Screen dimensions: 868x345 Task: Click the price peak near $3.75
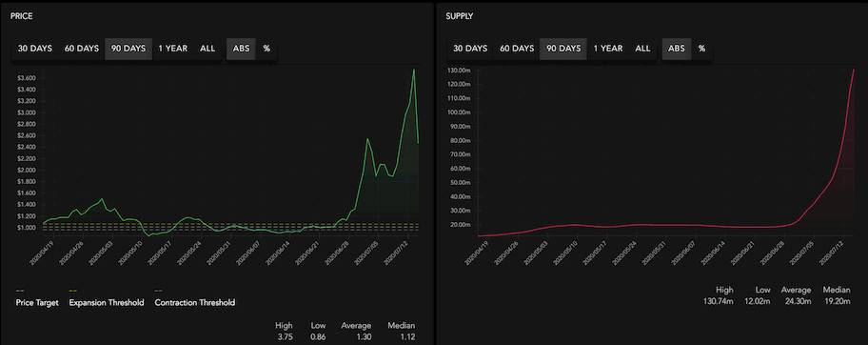pyautogui.click(x=413, y=70)
